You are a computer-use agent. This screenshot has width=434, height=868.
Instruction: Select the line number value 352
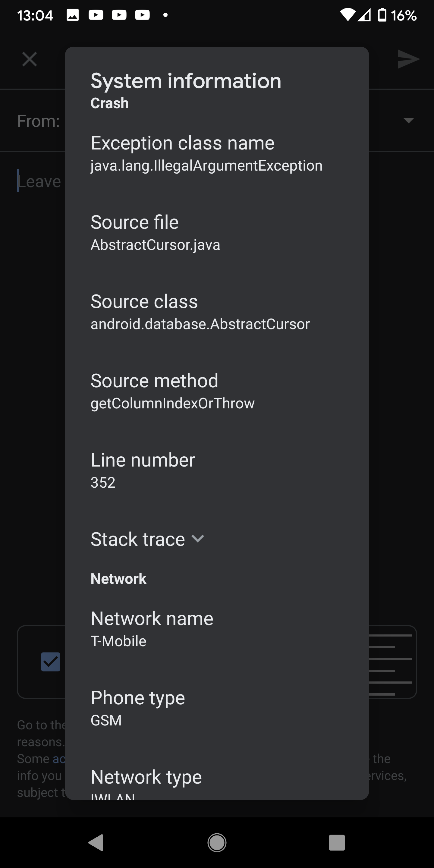click(103, 483)
